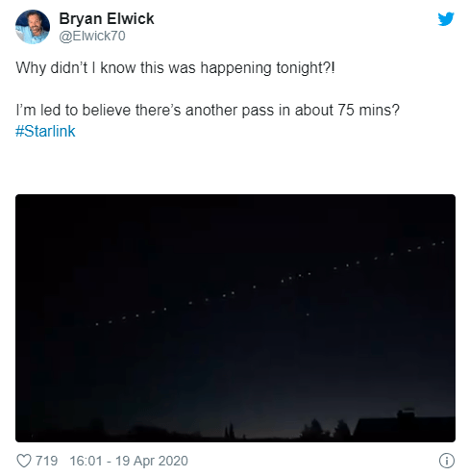Play the night sky video thumbnail
Screen dimensions: 469x476
coord(235,318)
